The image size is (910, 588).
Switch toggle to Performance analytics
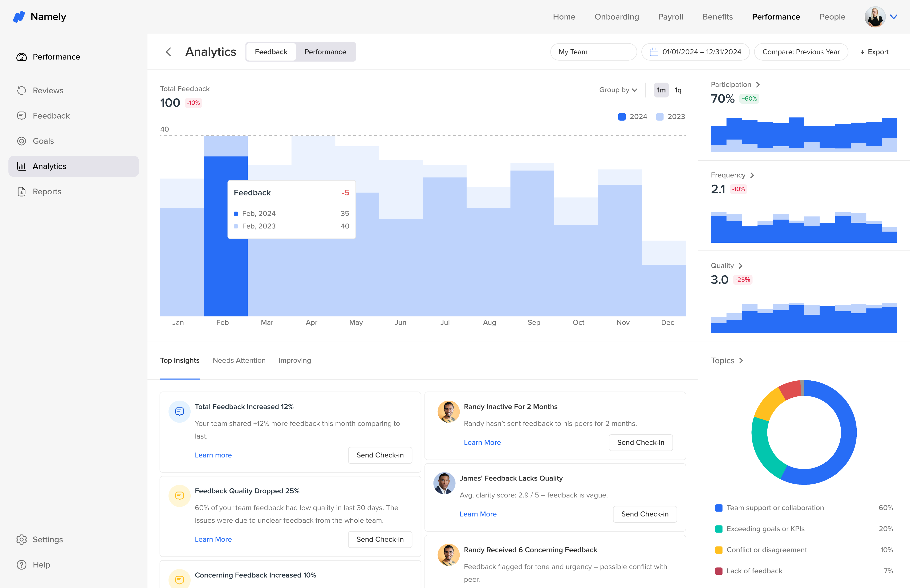(x=325, y=52)
